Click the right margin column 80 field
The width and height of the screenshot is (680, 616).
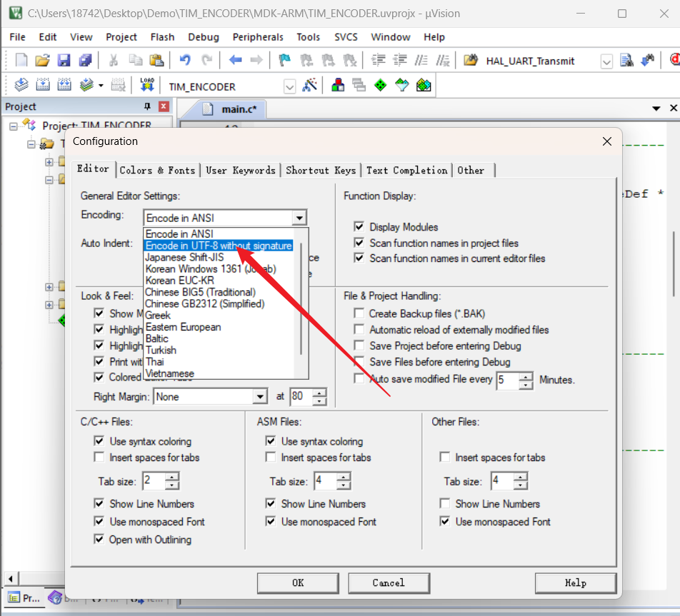[302, 396]
